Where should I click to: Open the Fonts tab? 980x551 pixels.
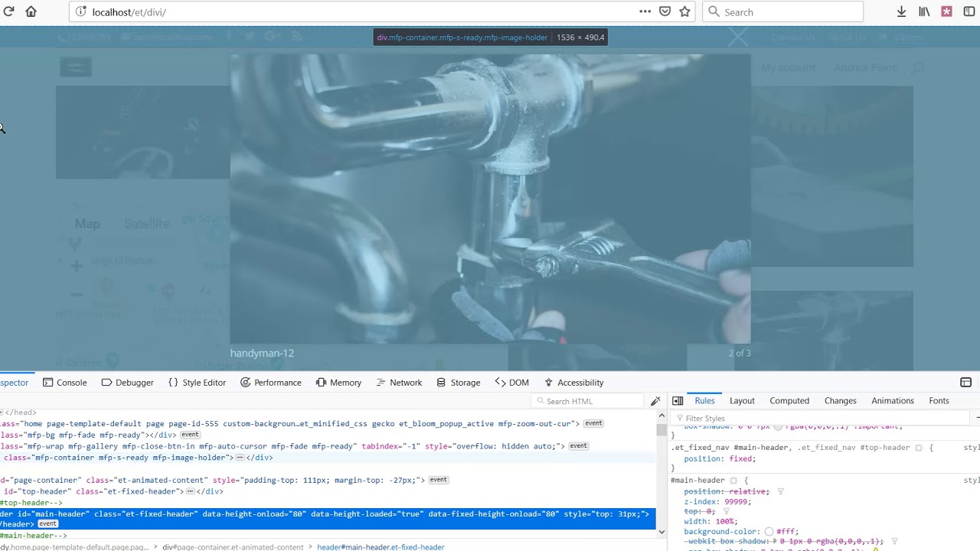(x=939, y=401)
